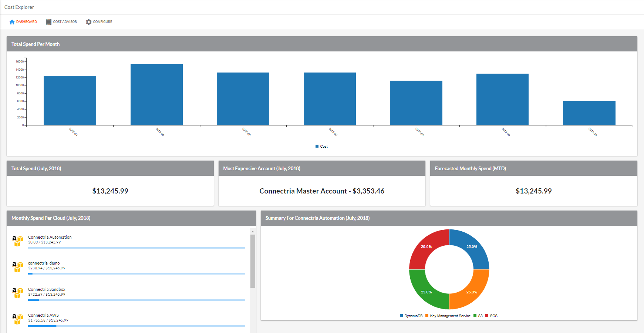Toggle the SQS legend swatch

pyautogui.click(x=487, y=316)
